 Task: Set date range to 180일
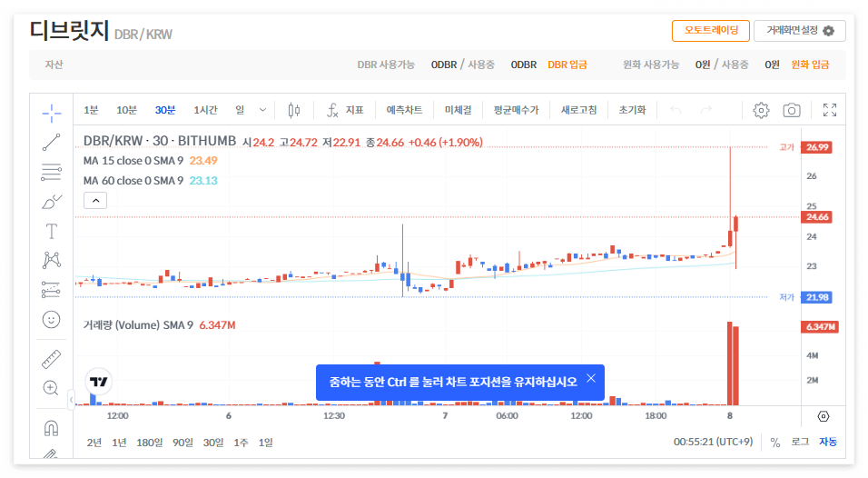tap(150, 443)
